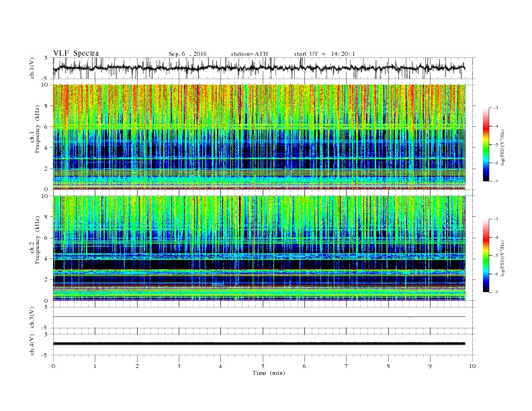Click the '-3' top value of the ch.1 colorbar
This screenshot has width=532, height=411.
[x=495, y=108]
